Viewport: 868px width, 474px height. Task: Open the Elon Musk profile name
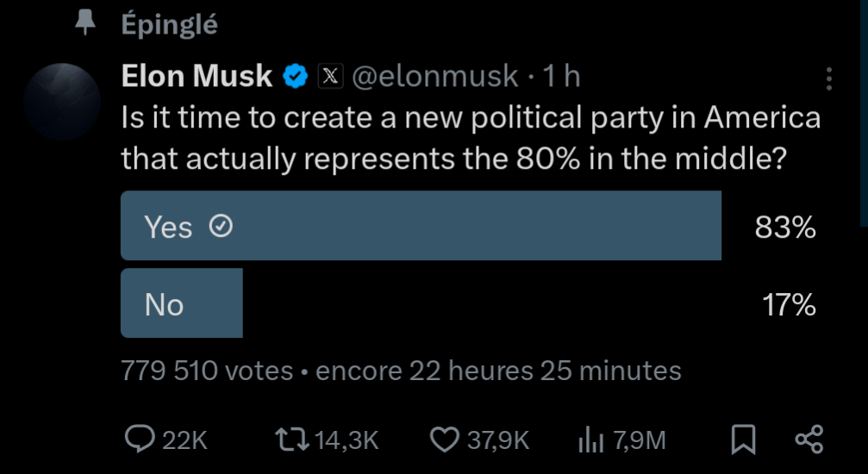click(x=197, y=76)
